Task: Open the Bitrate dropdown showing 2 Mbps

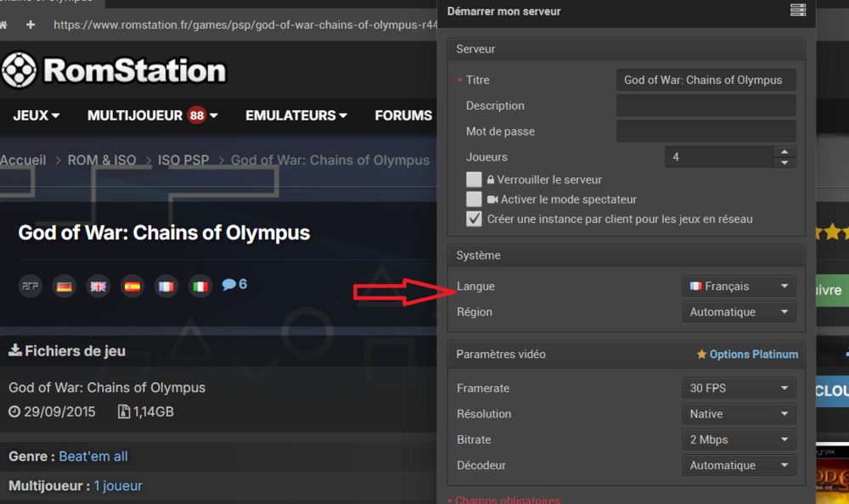Action: tap(739, 440)
